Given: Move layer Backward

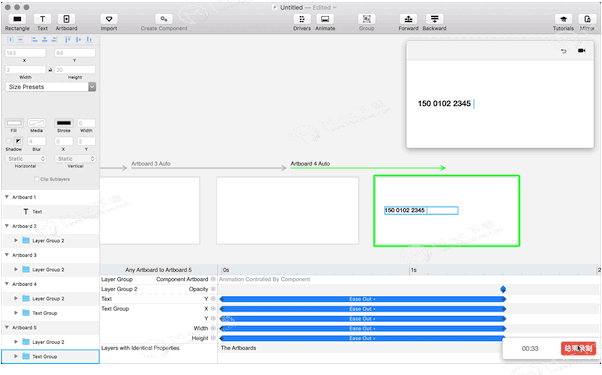Looking at the screenshot, I should click(x=434, y=19).
